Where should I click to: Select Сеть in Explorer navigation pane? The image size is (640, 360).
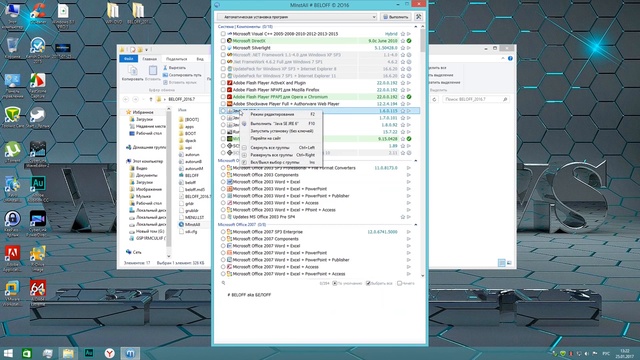[134, 252]
